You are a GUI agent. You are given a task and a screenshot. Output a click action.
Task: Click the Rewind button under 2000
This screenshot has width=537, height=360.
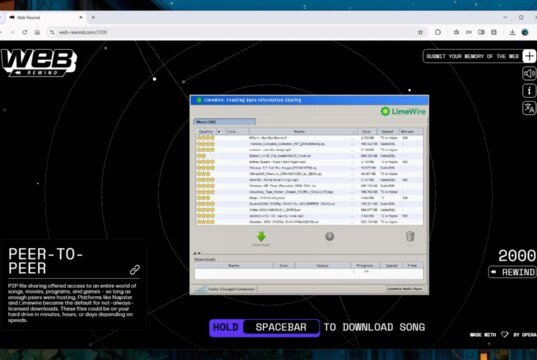[x=513, y=272]
